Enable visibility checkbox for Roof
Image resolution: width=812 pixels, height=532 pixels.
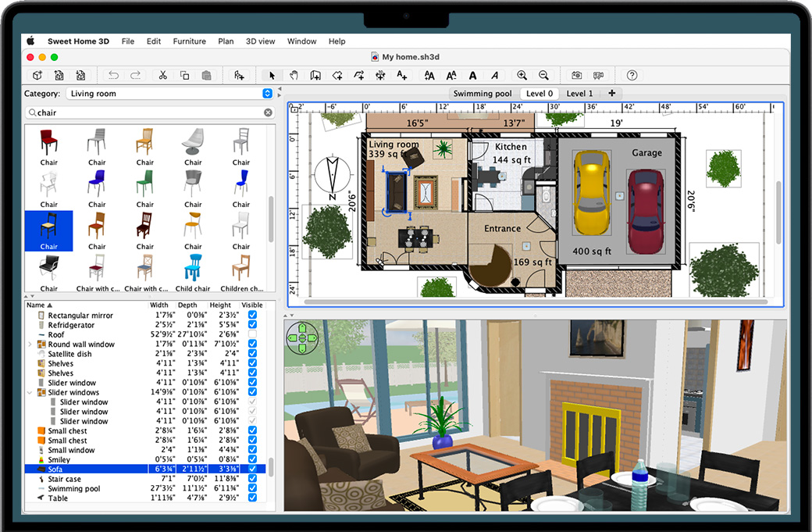(252, 334)
